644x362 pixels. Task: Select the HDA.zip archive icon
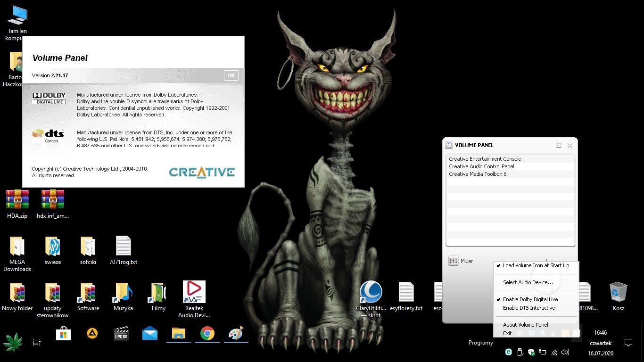pos(17,204)
